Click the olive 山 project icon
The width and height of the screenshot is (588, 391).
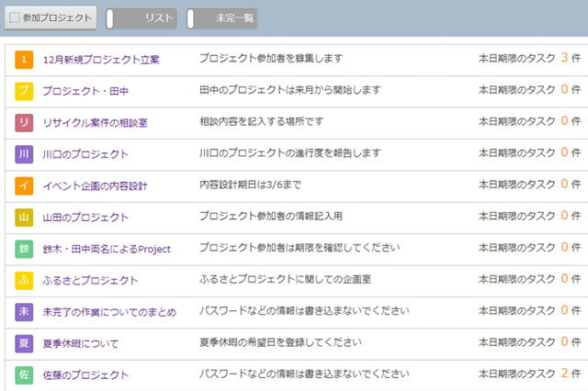[24, 218]
